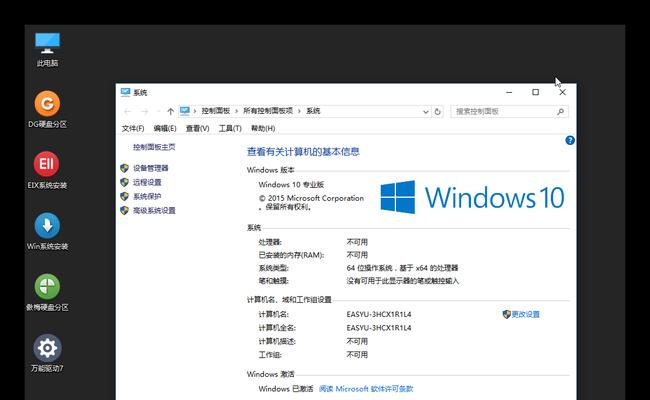Read the Microsoft 软件许可条款 link
The image size is (650, 400).
coord(366,389)
